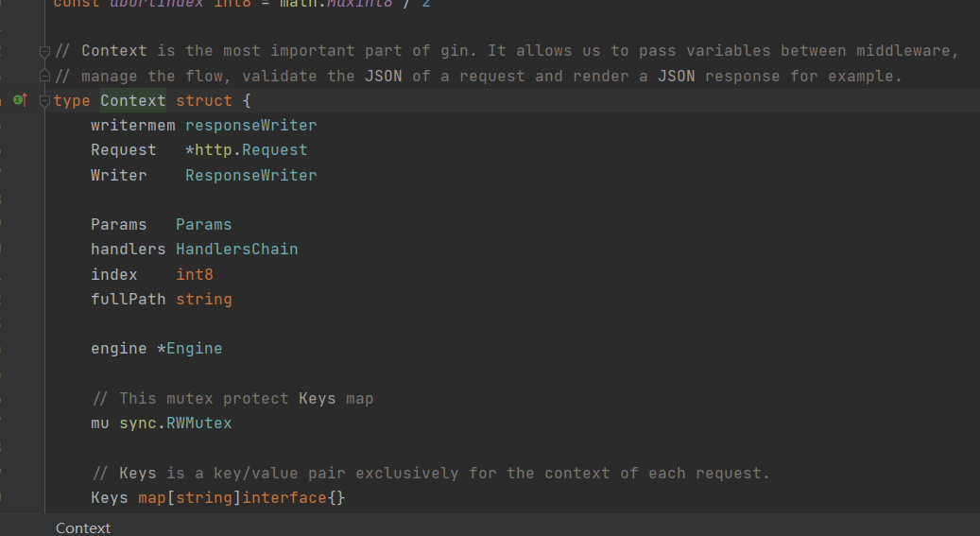The width and height of the screenshot is (980, 536).
Task: Click the handlers field name
Action: point(129,250)
